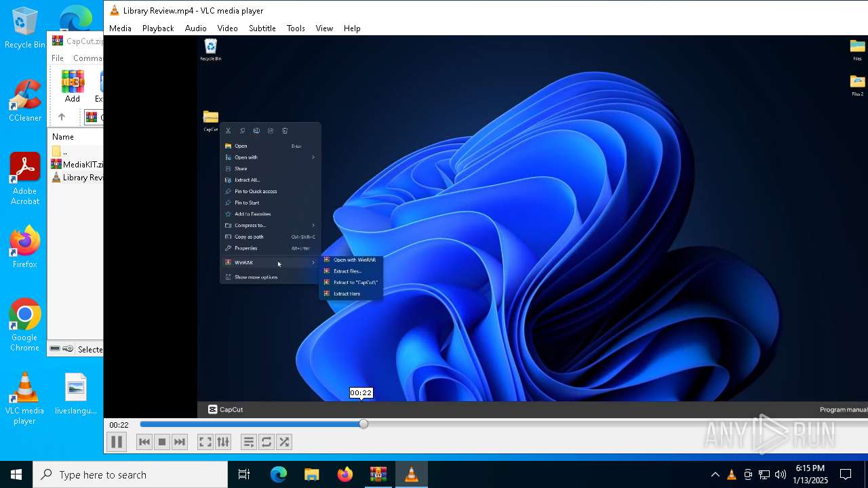868x488 pixels.
Task: Toggle random shuffle playback in VLC
Action: [284, 442]
